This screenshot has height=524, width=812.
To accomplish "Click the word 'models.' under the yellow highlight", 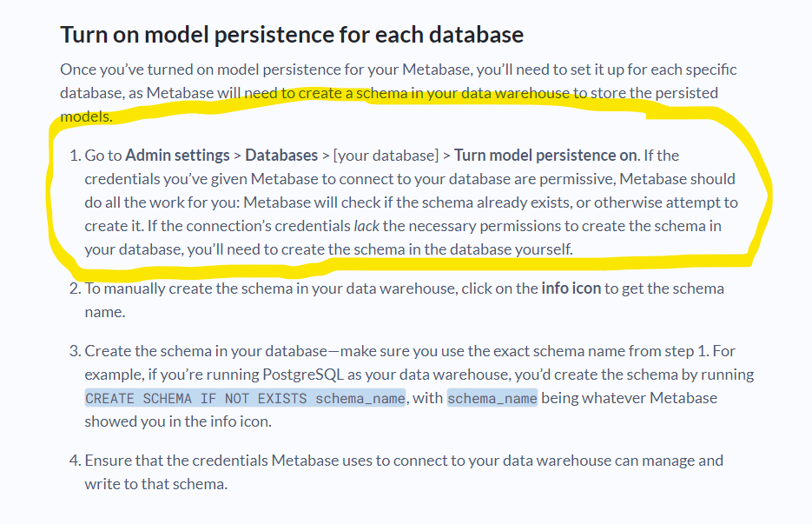I will [86, 116].
